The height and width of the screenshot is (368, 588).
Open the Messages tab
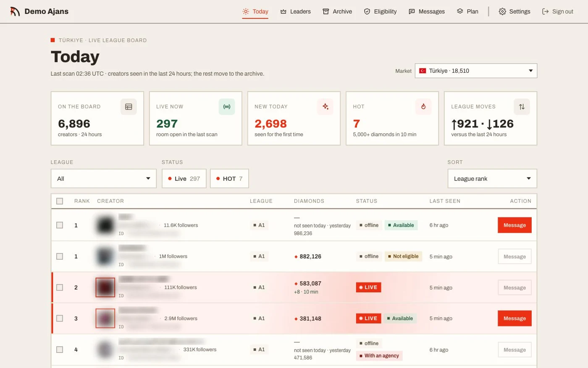point(427,11)
